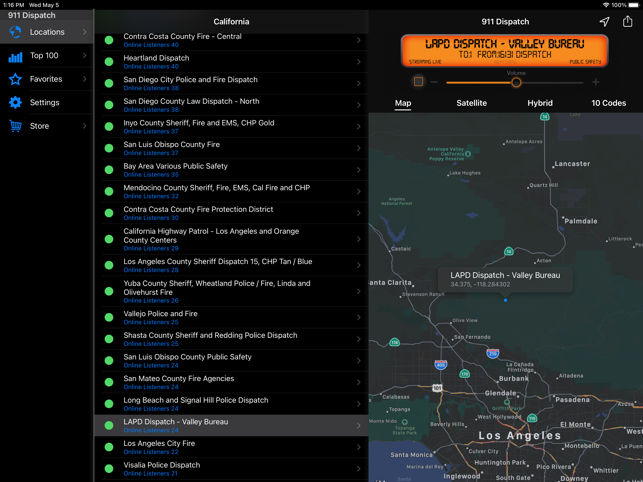Click green status dot for Los Angeles City Fire
This screenshot has height=482, width=643.
click(109, 447)
